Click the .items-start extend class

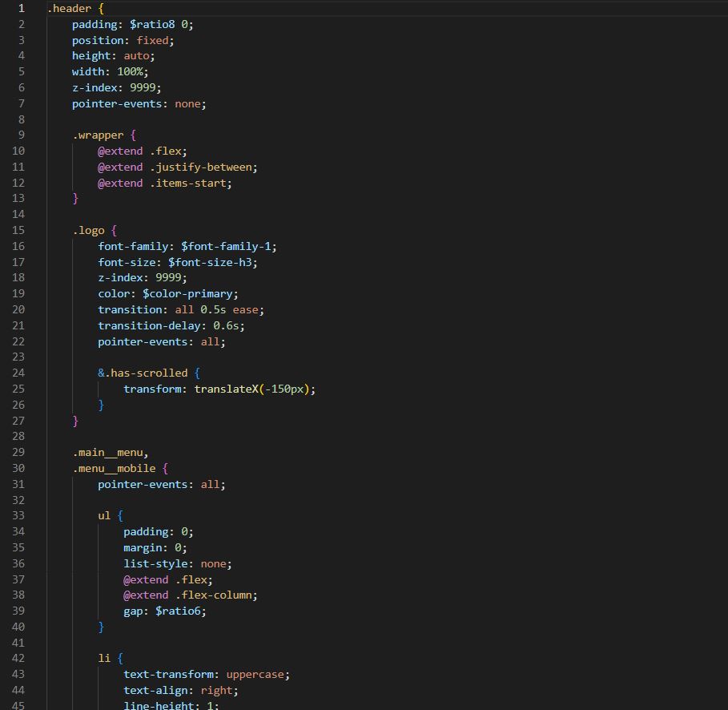point(190,183)
